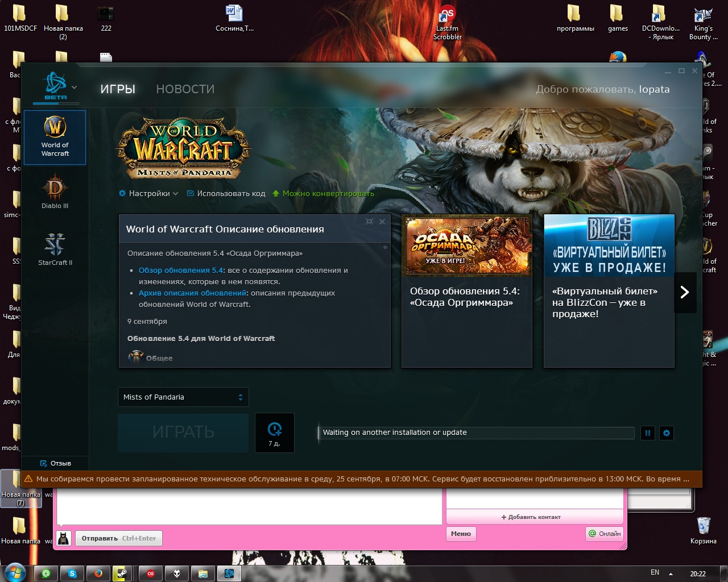Select the King's Bounty desktop shortcut

[x=704, y=22]
